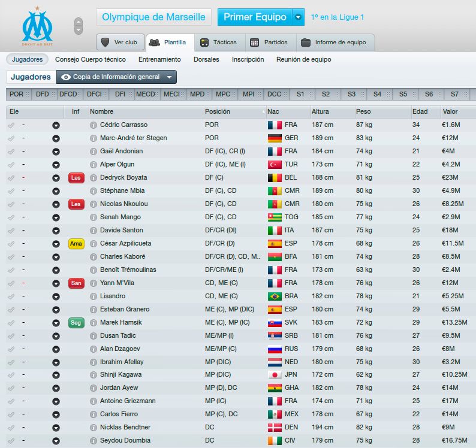
Task: Click the players icon on Plantilla tab
Action: pos(154,43)
